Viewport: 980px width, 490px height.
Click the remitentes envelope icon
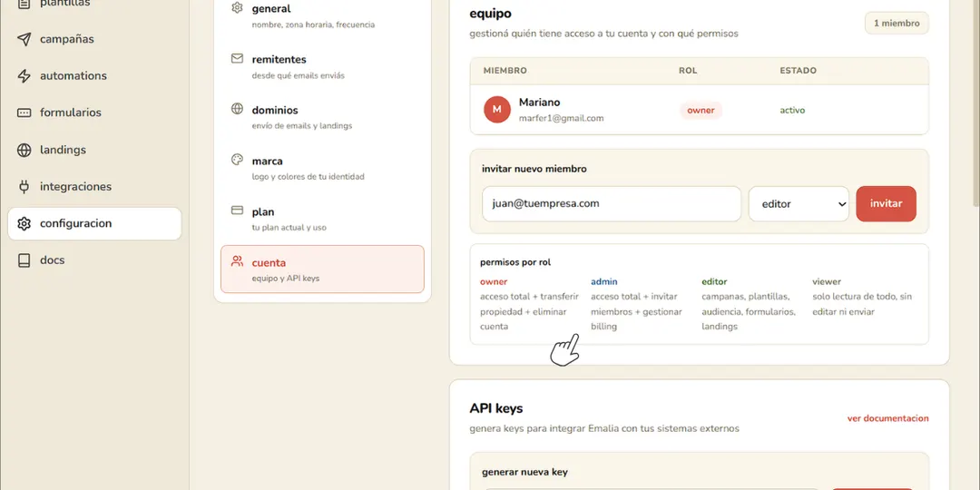pos(237,58)
